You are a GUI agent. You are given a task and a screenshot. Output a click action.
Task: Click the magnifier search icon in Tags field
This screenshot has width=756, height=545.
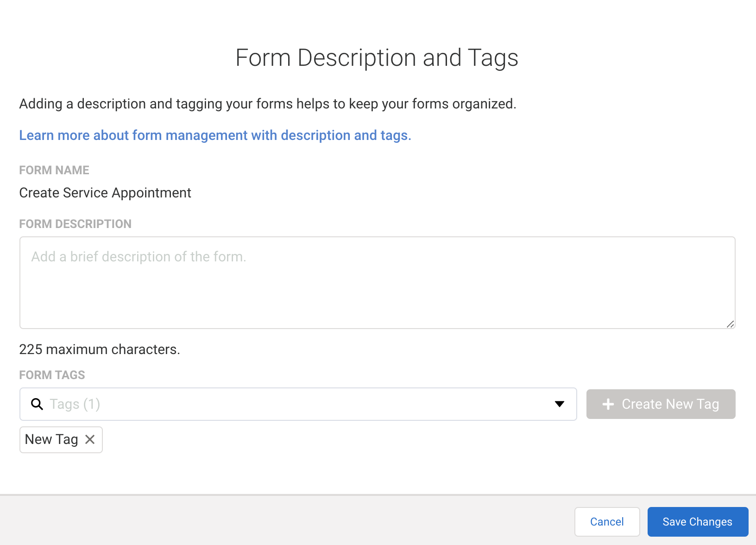click(37, 404)
